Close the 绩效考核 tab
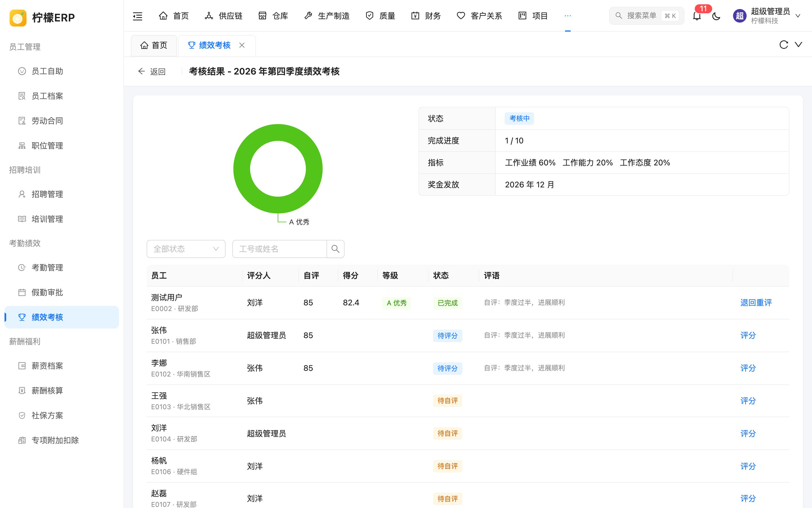This screenshot has height=508, width=812. pos(242,45)
